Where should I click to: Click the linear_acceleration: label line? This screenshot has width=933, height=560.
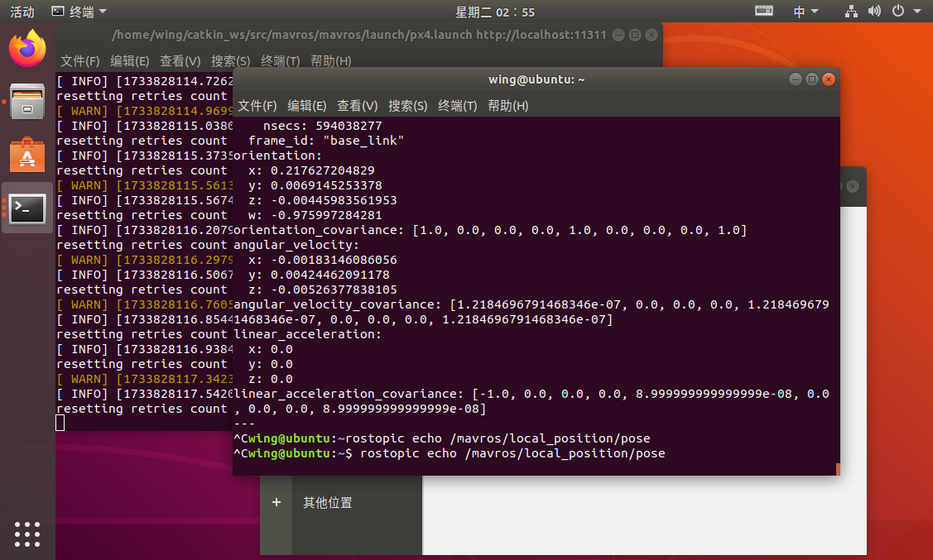[x=308, y=334]
